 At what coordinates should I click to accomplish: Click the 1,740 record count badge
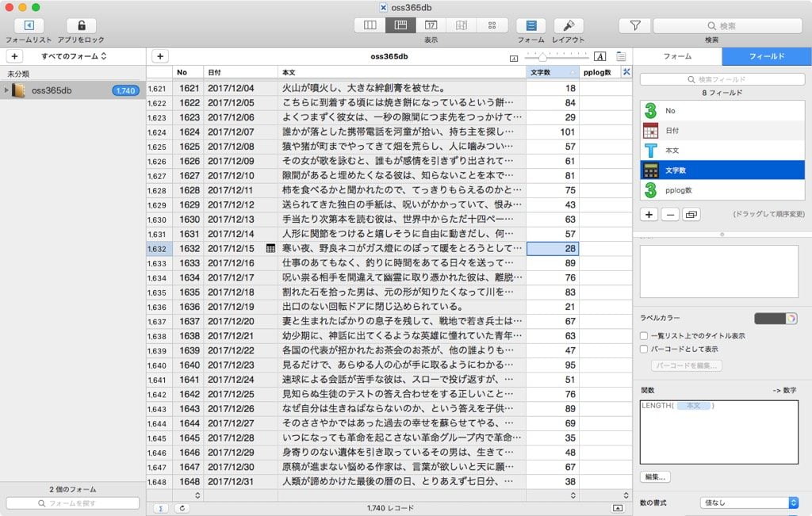coord(125,90)
